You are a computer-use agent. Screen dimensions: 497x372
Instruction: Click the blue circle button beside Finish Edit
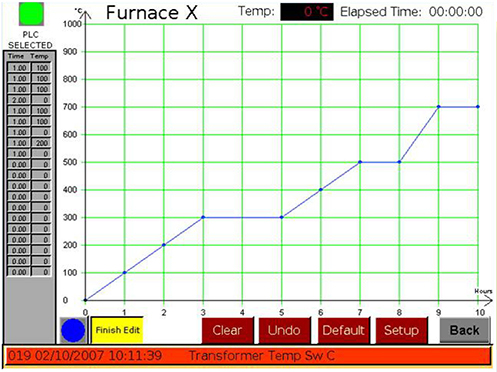(73, 330)
